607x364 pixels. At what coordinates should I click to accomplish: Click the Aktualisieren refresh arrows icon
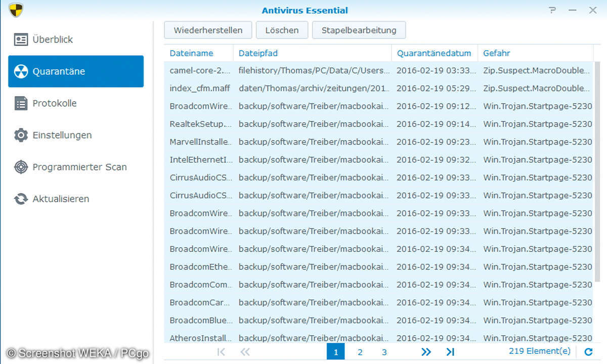pos(21,199)
